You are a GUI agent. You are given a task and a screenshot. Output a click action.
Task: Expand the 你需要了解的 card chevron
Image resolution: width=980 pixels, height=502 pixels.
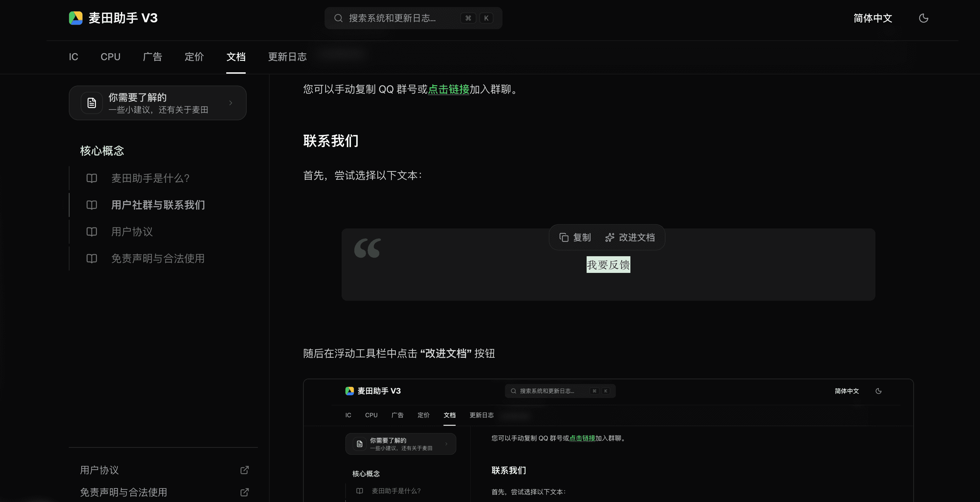(x=230, y=103)
